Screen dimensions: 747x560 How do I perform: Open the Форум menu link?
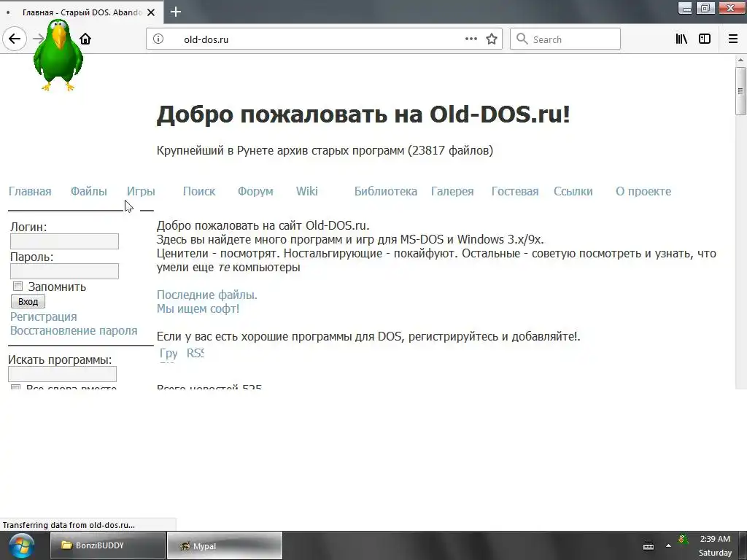(255, 192)
